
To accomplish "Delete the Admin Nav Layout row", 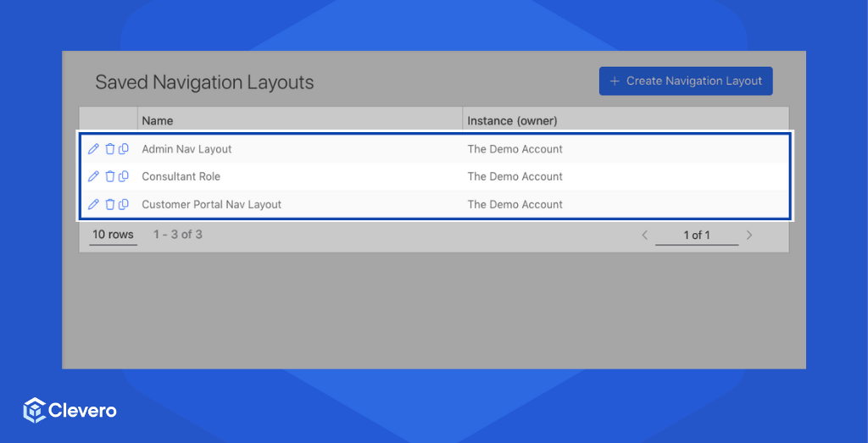I will point(109,149).
